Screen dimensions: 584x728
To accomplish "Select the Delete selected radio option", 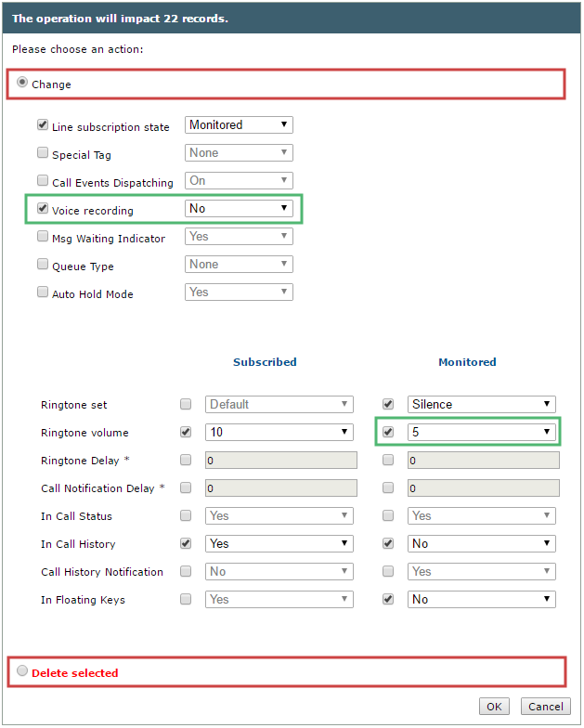I will click(22, 670).
